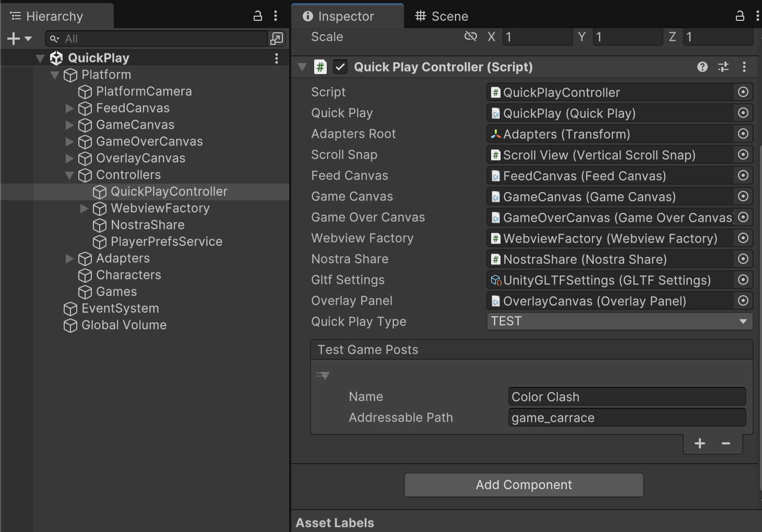
Task: Disable the Quick Play Controller script checkbox
Action: click(340, 67)
